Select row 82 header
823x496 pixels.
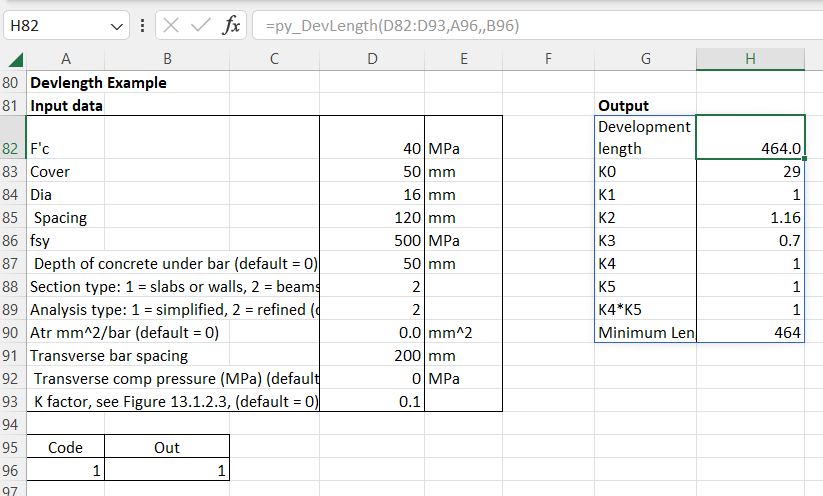(x=14, y=148)
